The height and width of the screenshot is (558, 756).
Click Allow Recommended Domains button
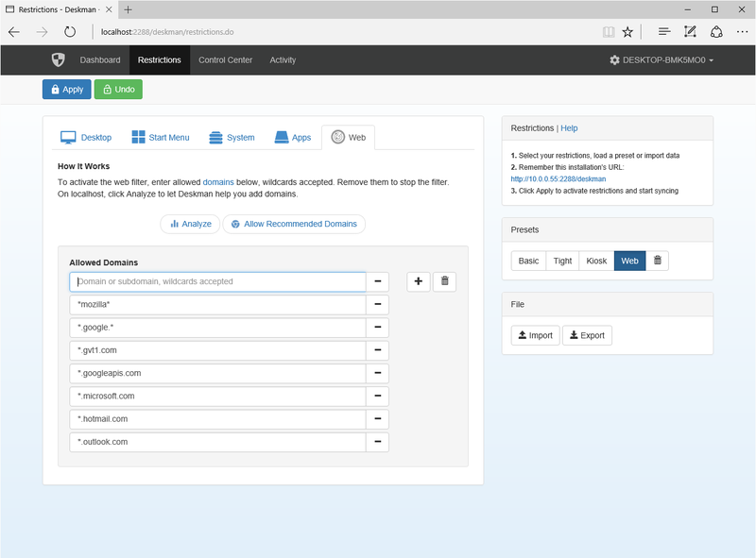[x=294, y=224]
